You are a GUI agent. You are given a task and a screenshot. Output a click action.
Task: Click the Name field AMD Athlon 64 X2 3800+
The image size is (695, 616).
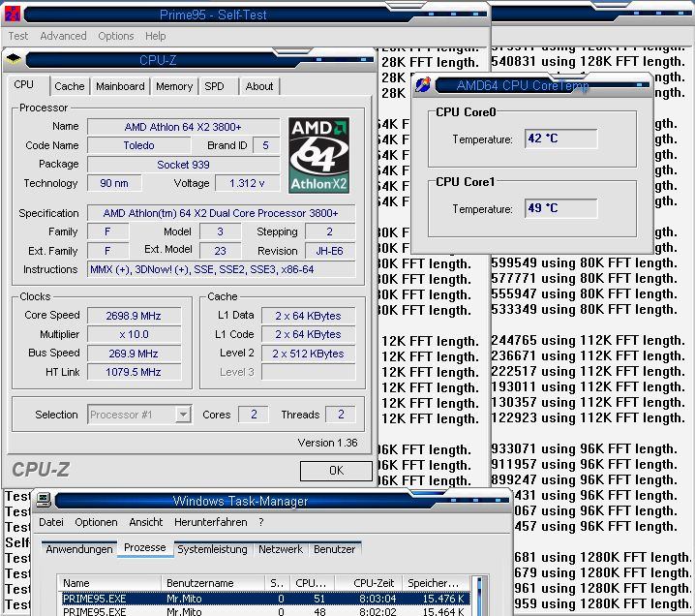pos(183,127)
